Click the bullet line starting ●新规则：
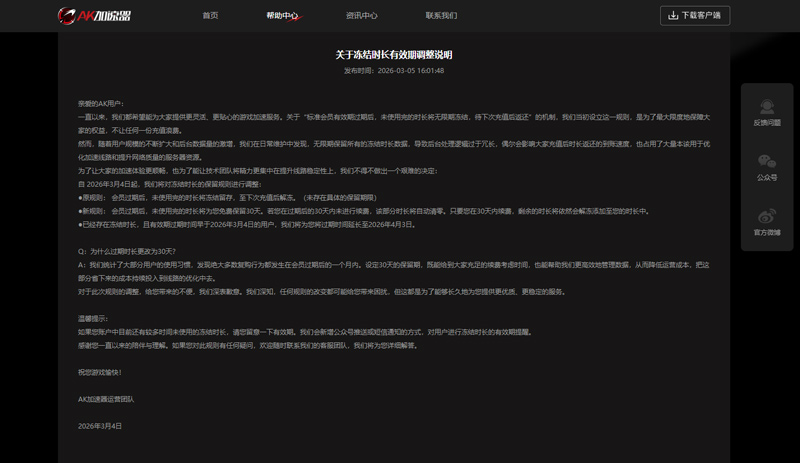Image resolution: width=800 pixels, height=463 pixels. (364, 211)
